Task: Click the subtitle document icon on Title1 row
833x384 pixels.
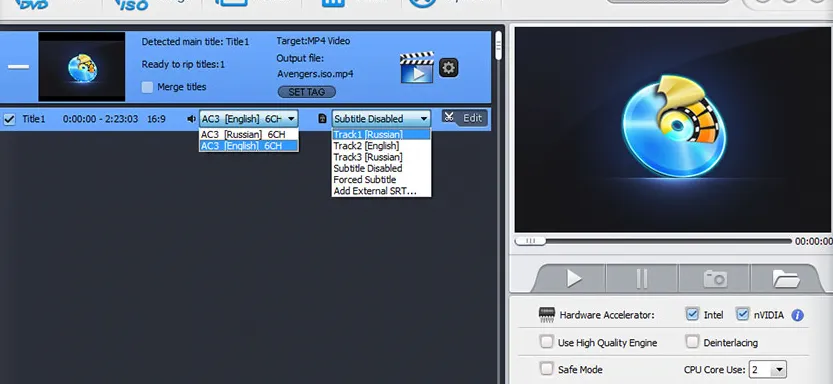Action: 322,118
